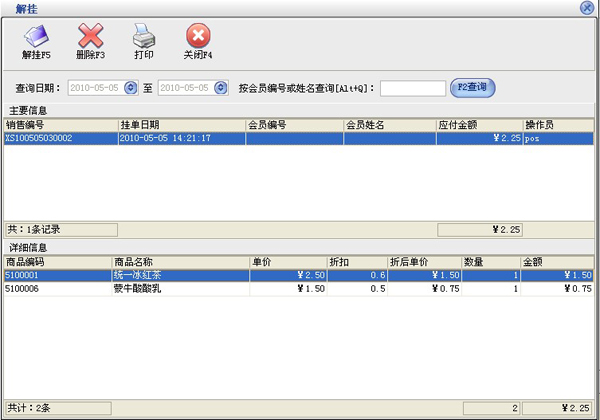Screen dimensions: 600x420
Task: Click the red X 删除F3 icon
Action: pyautogui.click(x=91, y=39)
